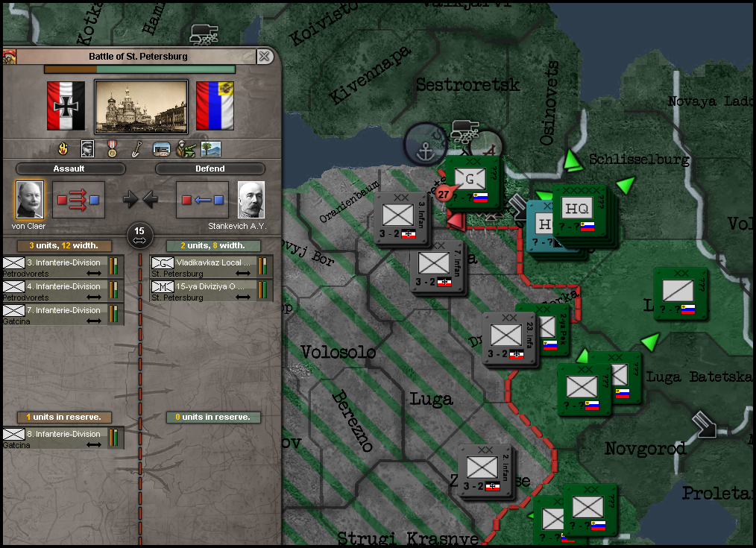Click the Assault label button
756x548 pixels.
click(70, 169)
